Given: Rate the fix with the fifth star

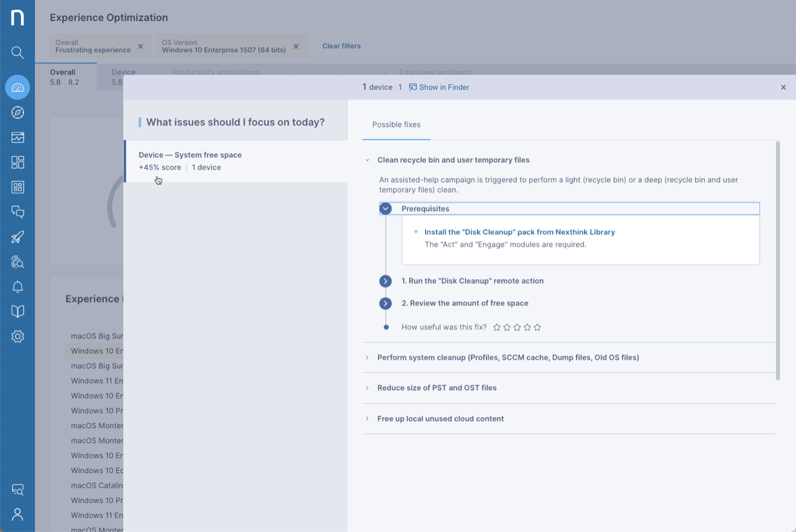Looking at the screenshot, I should (x=537, y=327).
